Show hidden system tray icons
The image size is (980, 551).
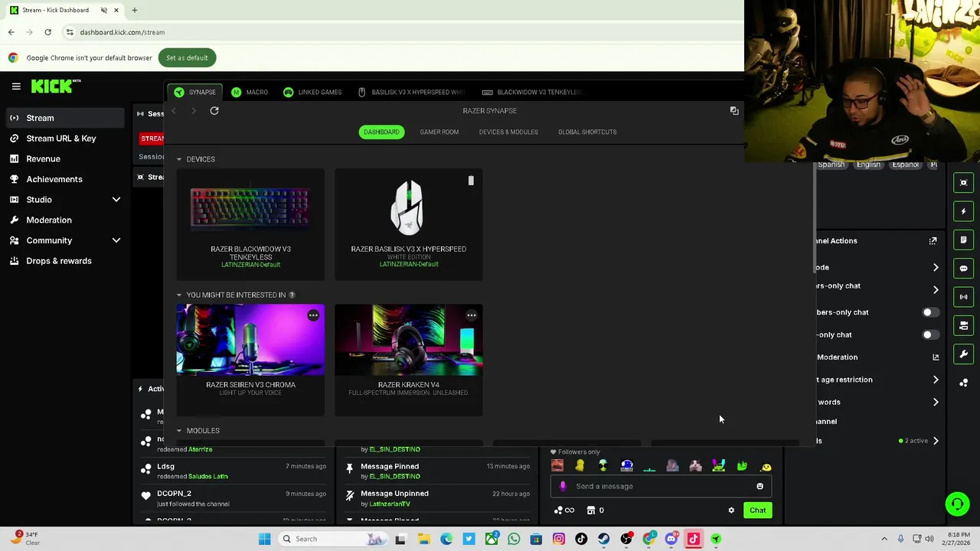click(x=884, y=539)
